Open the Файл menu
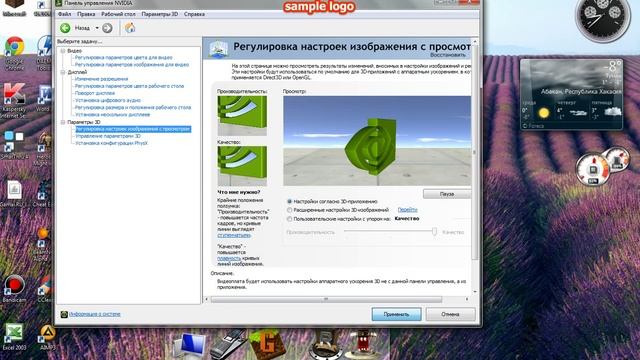 (x=64, y=14)
